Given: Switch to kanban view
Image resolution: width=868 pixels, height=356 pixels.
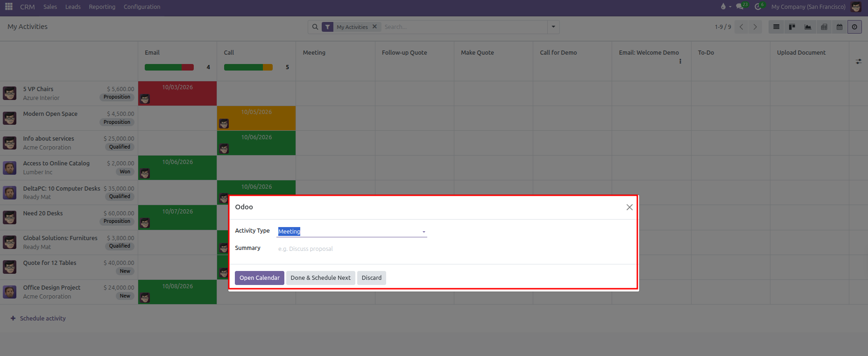Looking at the screenshot, I should click(x=792, y=27).
